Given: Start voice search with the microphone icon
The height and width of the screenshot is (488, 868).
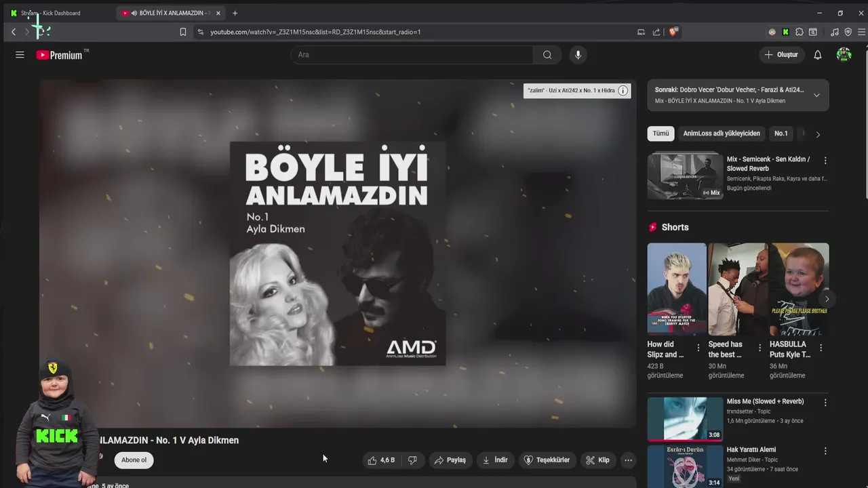Looking at the screenshot, I should [578, 55].
